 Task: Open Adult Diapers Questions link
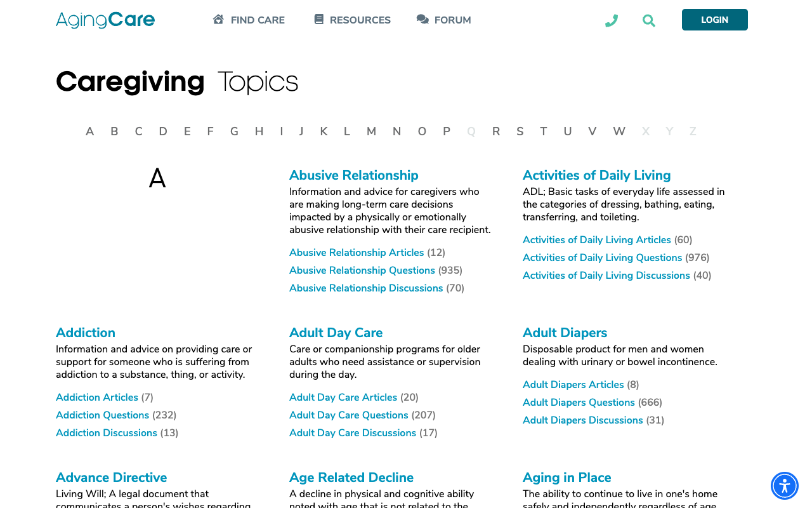[579, 403]
